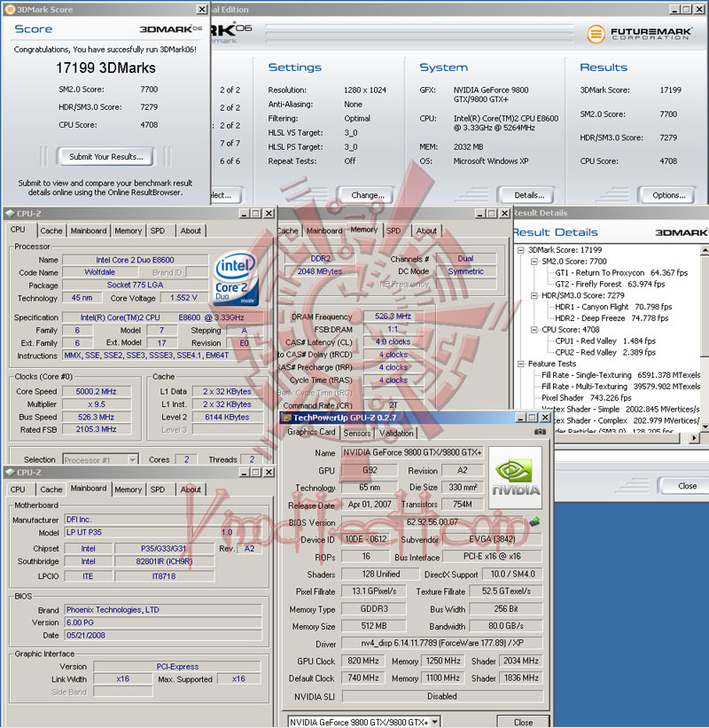Collapse the 3DMark Score: 17199 tree node
The width and height of the screenshot is (709, 728).
[520, 250]
